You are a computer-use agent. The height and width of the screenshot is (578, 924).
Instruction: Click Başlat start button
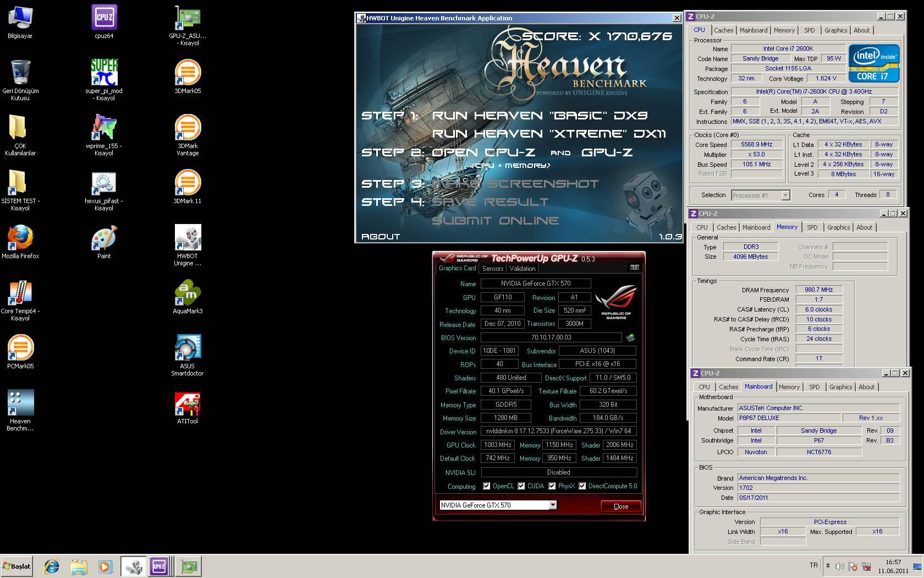point(16,566)
